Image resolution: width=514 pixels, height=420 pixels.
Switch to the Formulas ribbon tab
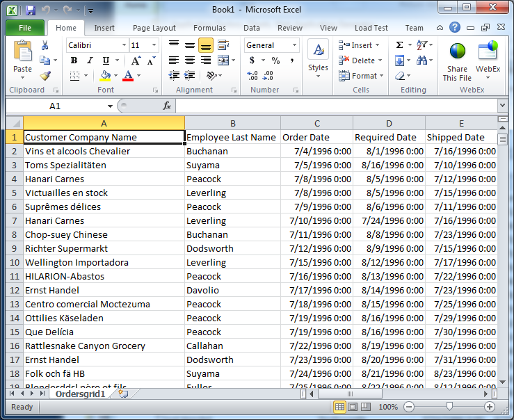coord(209,28)
